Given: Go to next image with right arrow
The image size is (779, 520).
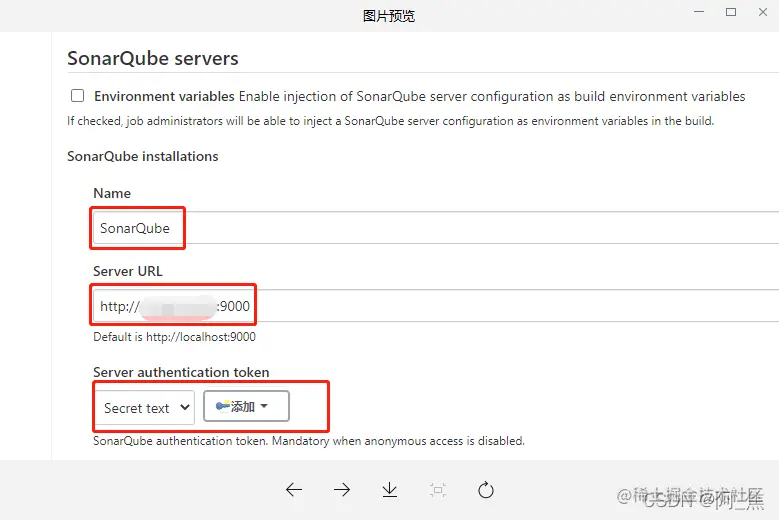Looking at the screenshot, I should point(342,490).
